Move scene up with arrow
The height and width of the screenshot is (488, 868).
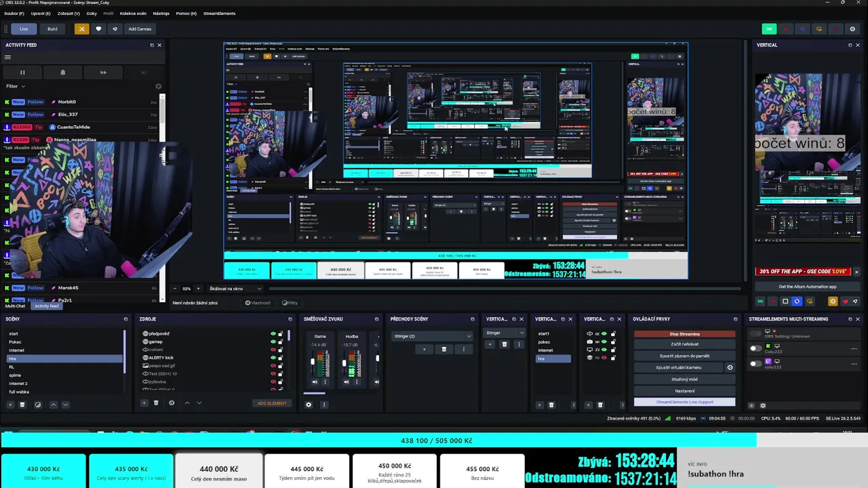point(54,405)
